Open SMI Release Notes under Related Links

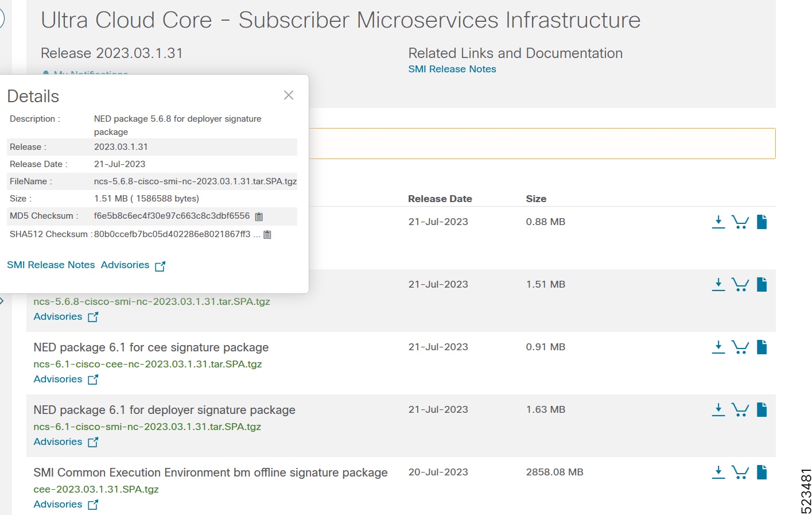point(452,69)
